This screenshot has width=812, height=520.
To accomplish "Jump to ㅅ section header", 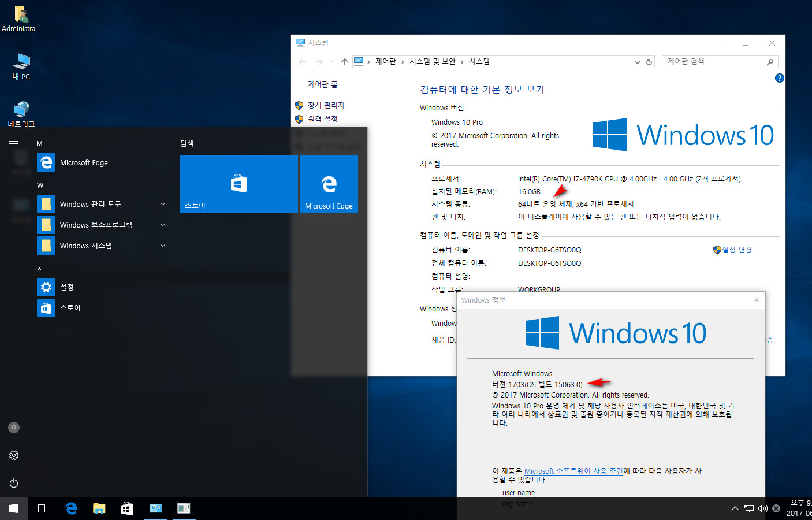I will pos(40,269).
